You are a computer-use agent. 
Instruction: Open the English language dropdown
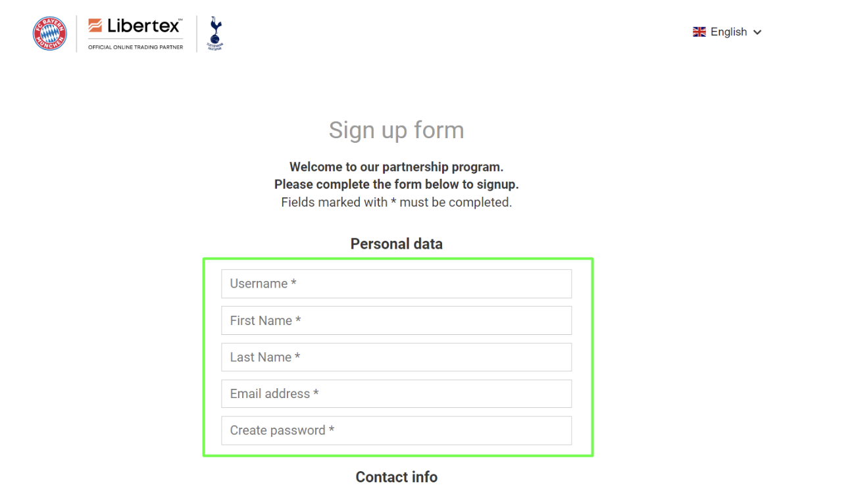click(x=728, y=32)
